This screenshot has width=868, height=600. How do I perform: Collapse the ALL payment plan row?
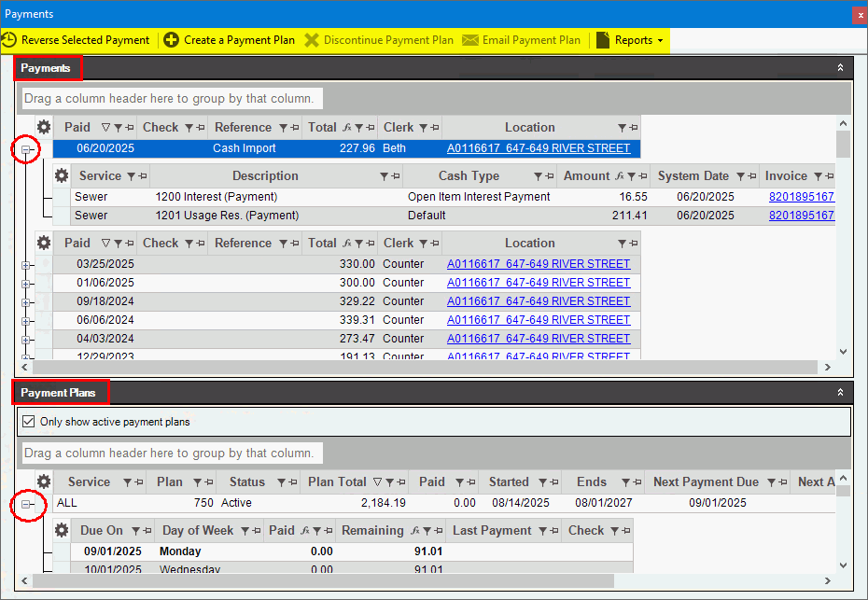(27, 504)
